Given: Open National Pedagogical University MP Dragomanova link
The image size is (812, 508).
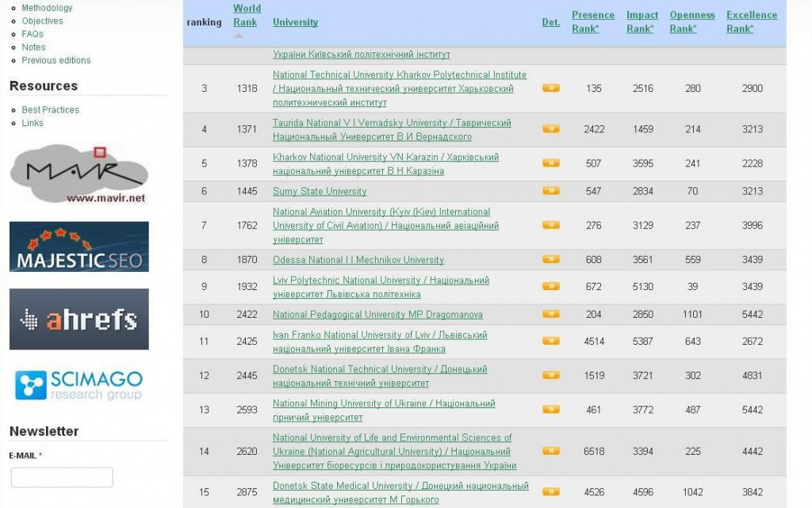Looking at the screenshot, I should coord(377,314).
